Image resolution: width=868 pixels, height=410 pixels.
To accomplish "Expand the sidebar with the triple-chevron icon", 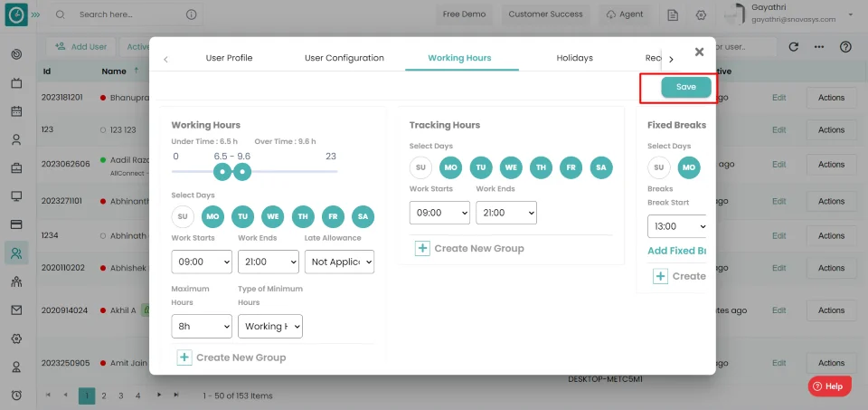I will click(35, 14).
